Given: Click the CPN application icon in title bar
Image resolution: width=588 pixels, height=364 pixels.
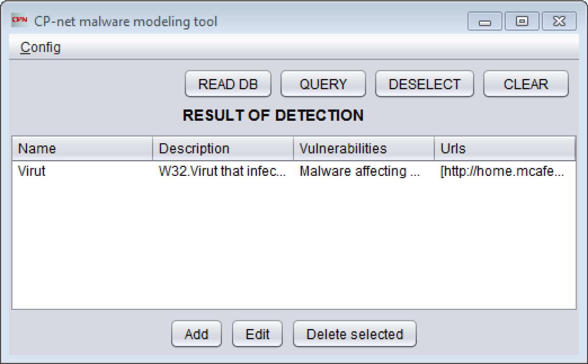Looking at the screenshot, I should pyautogui.click(x=19, y=20).
